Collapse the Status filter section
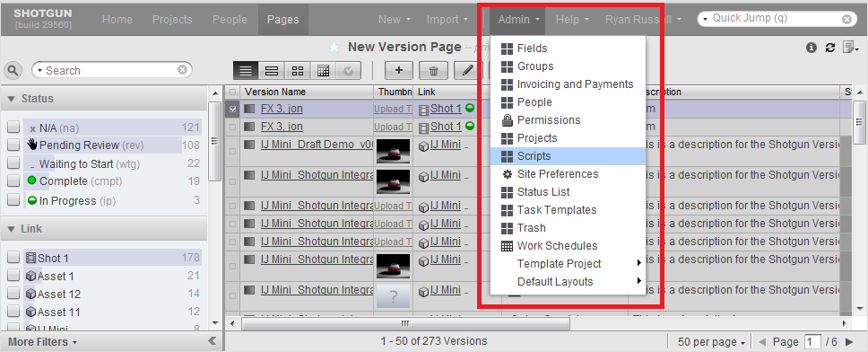This screenshot has height=352, width=868. (x=12, y=99)
